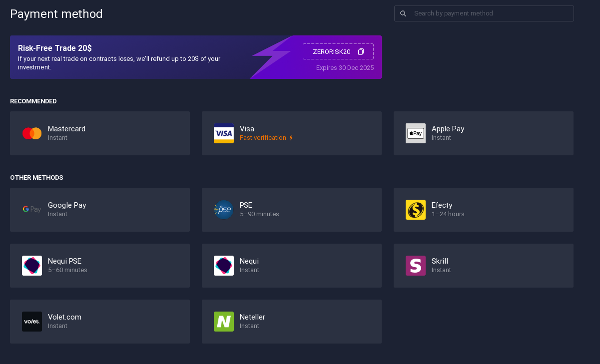600x364 pixels.
Task: Click the PSE round logo icon
Action: click(x=224, y=210)
